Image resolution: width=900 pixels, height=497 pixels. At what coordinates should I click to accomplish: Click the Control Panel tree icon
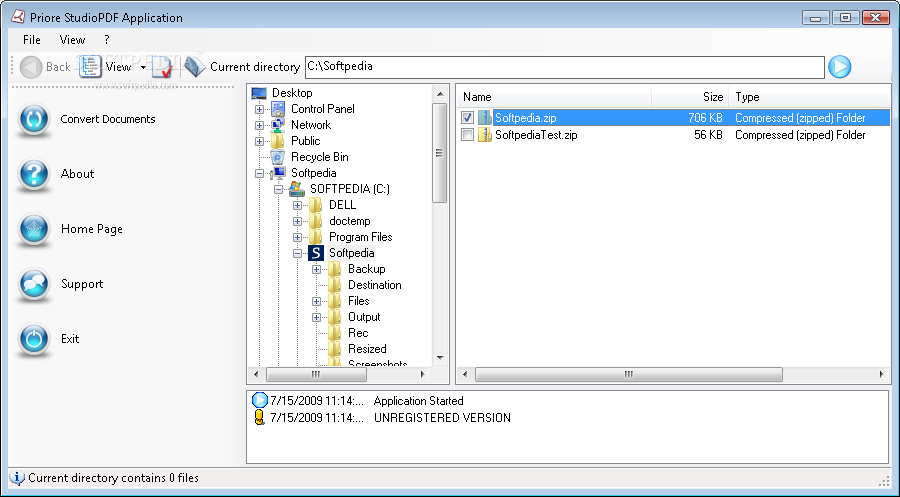[x=278, y=108]
